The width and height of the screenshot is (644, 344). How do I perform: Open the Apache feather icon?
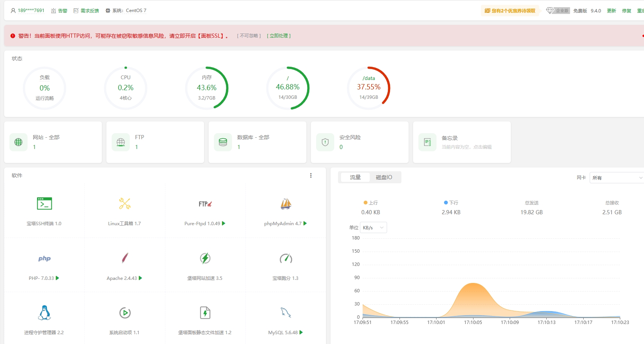pyautogui.click(x=125, y=258)
